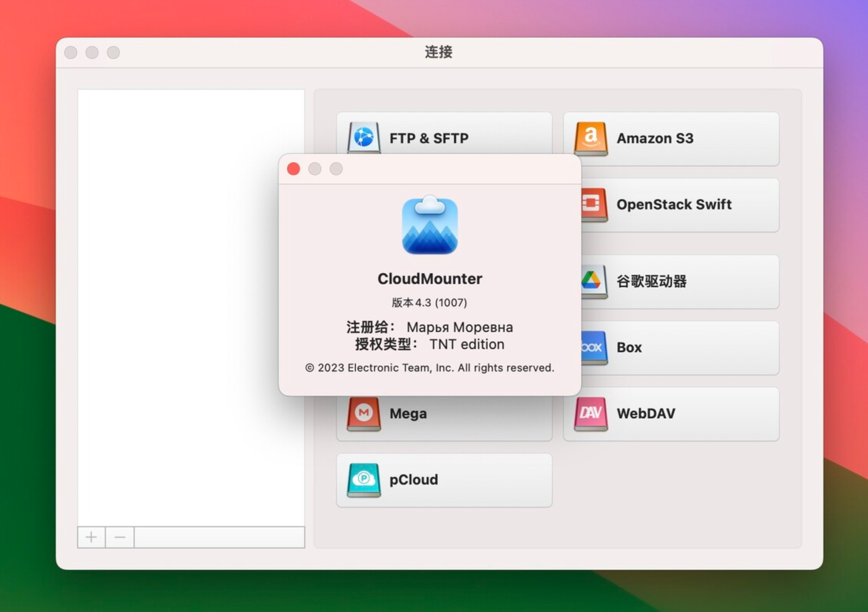Open the OpenStack Swift connection label

click(x=674, y=204)
